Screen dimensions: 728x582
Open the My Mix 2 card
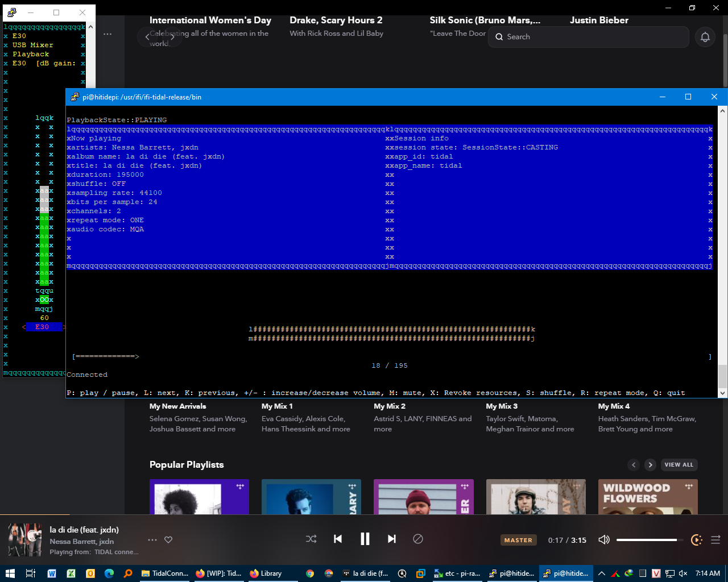pyautogui.click(x=390, y=406)
